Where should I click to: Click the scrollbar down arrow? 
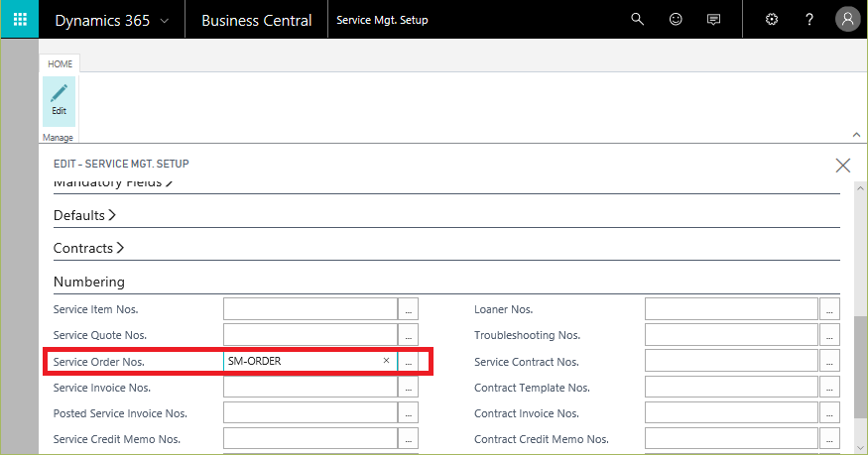860,448
